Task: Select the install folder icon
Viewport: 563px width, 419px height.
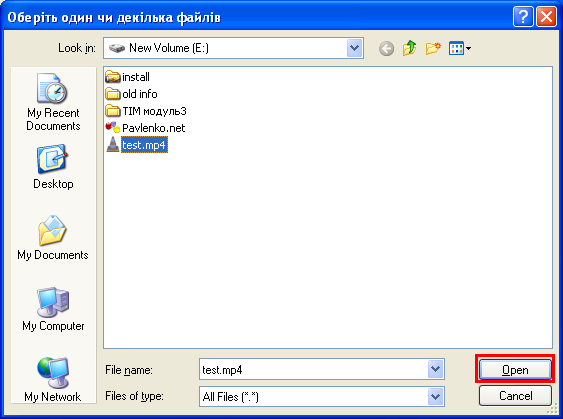Action: click(113, 77)
